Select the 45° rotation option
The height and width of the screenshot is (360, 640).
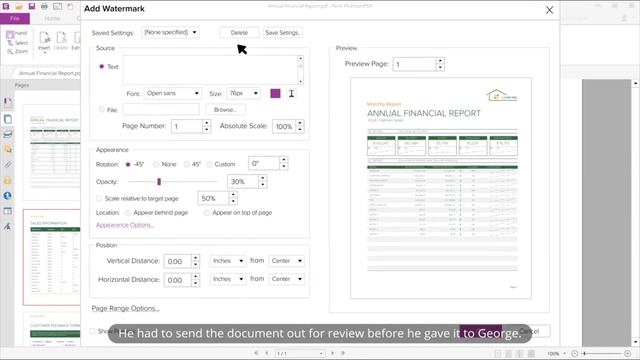[x=187, y=164]
